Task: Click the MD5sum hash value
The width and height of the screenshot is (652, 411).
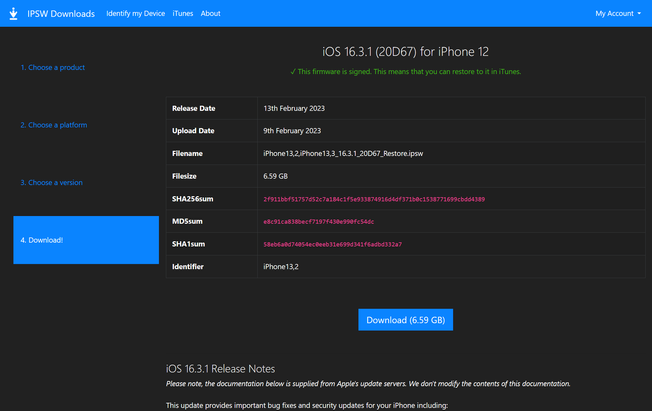Action: [x=318, y=222]
